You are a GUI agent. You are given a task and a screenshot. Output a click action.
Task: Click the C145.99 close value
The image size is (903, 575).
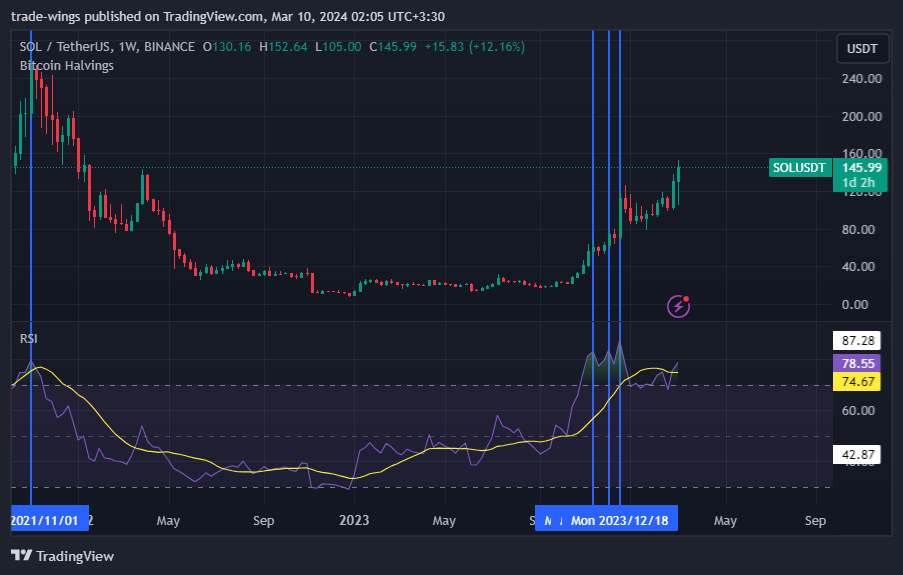pyautogui.click(x=393, y=47)
